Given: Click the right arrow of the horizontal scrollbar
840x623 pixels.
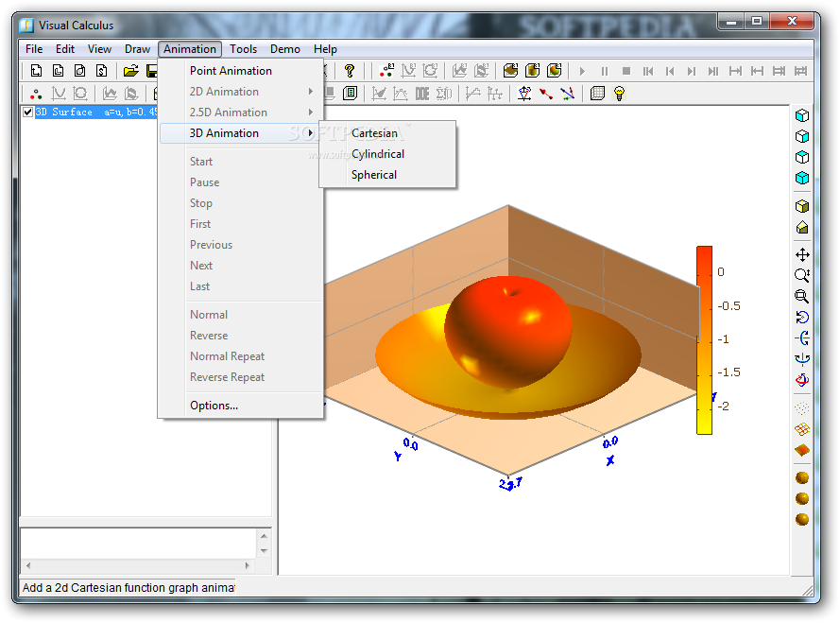Looking at the screenshot, I should (x=247, y=565).
